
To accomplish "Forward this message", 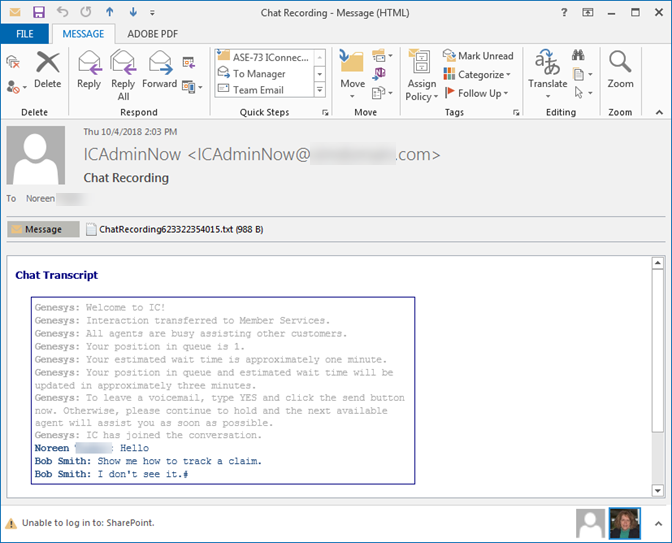I will point(159,70).
